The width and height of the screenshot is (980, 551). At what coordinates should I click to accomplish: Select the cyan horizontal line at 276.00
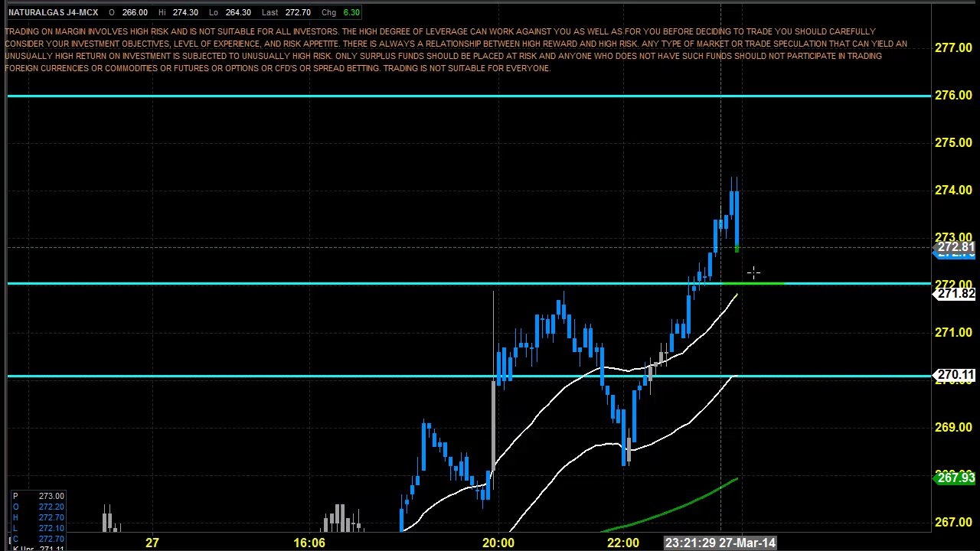pos(469,96)
